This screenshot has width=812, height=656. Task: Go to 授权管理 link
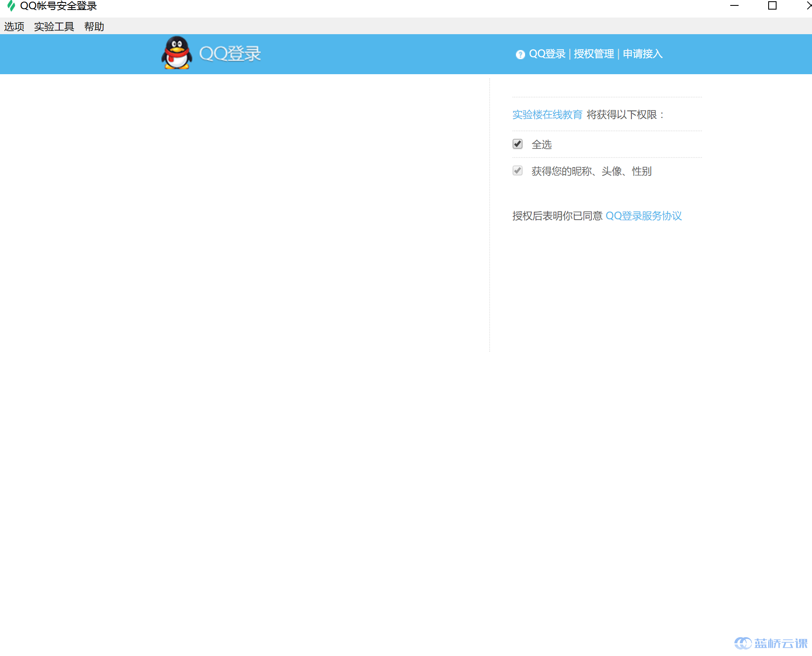[x=594, y=54]
